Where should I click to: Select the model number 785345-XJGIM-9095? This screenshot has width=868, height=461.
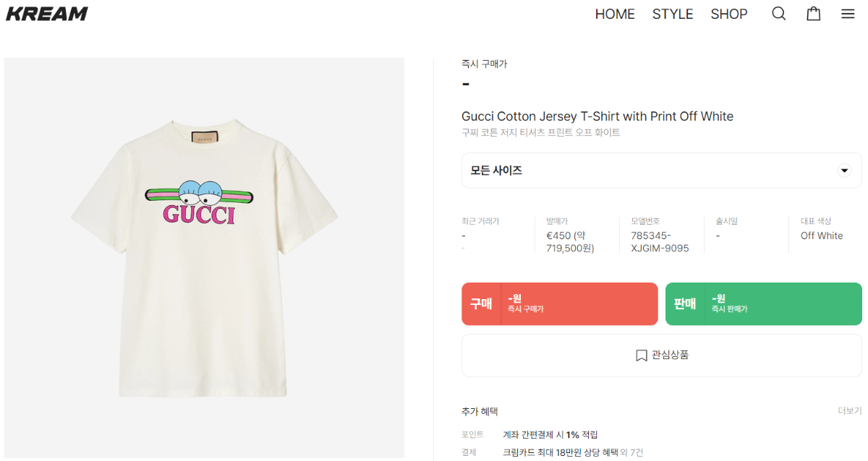point(659,242)
